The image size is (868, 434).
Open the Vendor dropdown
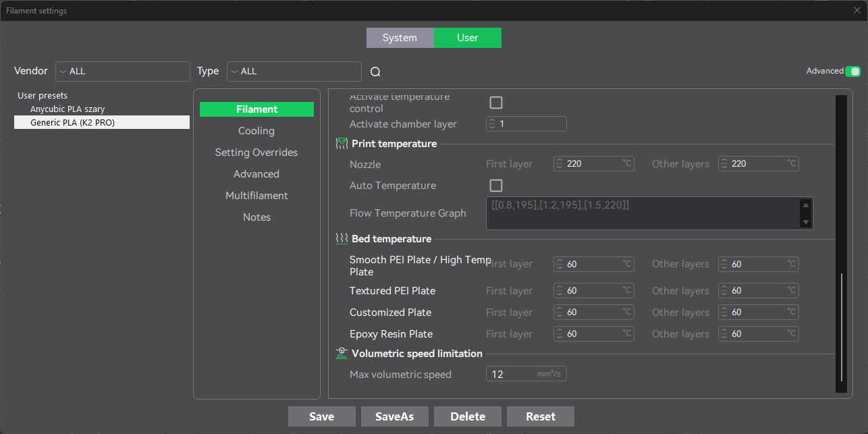pyautogui.click(x=122, y=72)
